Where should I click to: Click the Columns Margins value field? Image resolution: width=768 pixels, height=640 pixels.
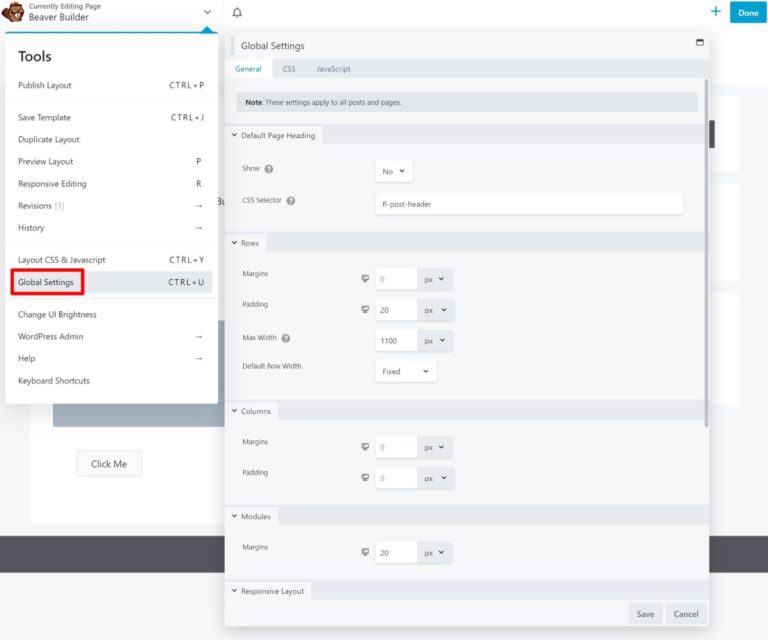[396, 447]
